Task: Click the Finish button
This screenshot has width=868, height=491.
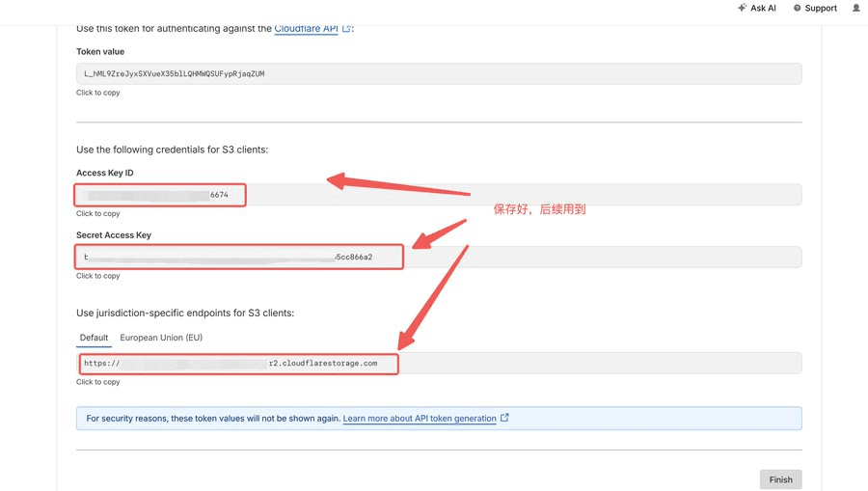Action: tap(780, 479)
